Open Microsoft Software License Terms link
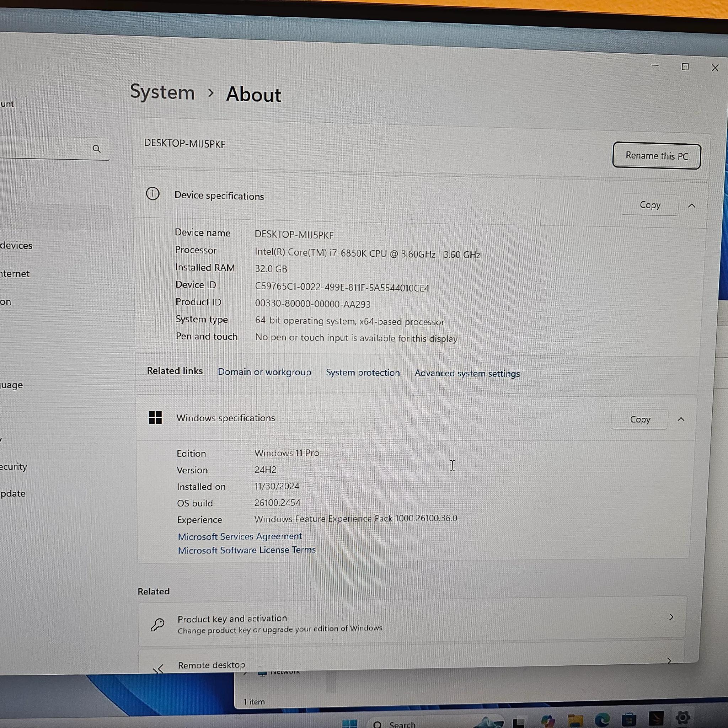 246,550
